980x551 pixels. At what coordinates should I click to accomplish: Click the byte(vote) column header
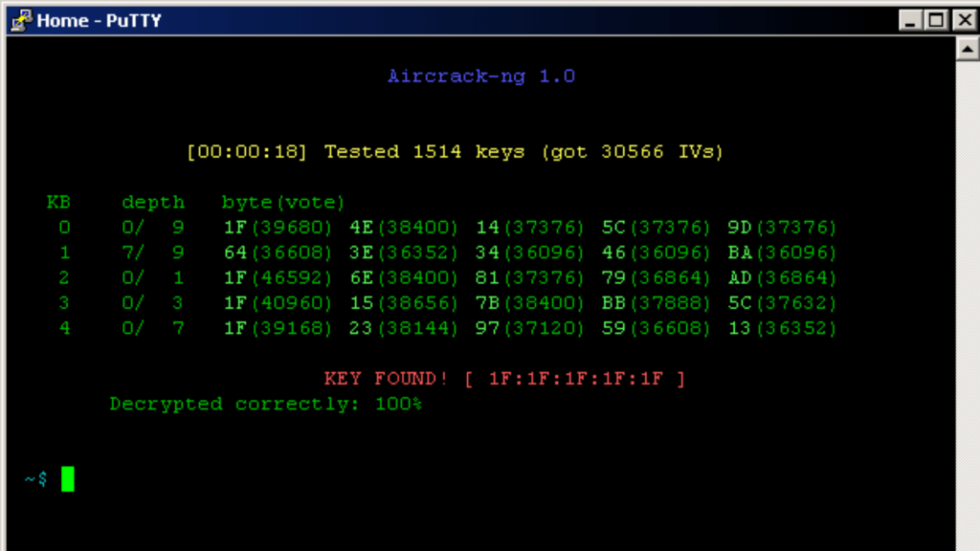click(x=283, y=203)
